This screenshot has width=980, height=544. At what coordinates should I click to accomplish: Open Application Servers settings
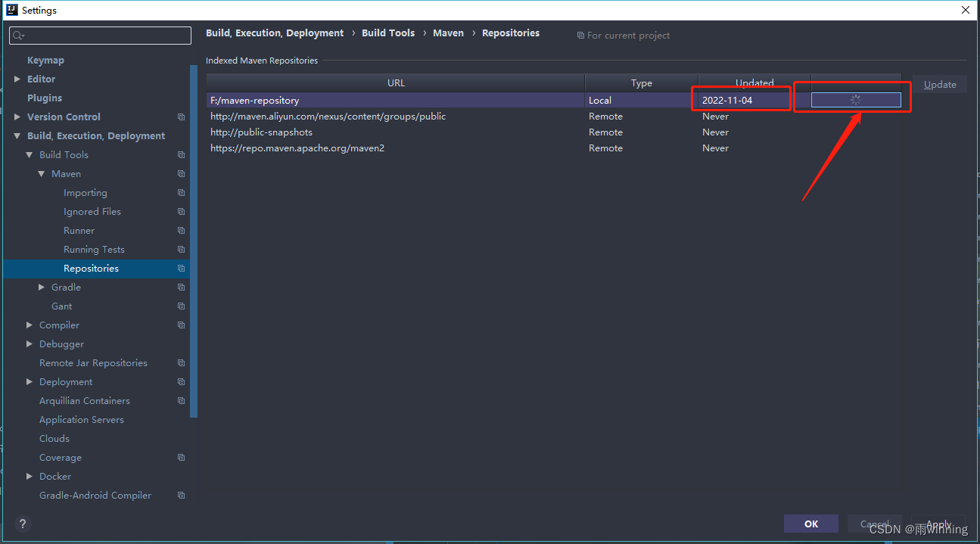pyautogui.click(x=82, y=420)
